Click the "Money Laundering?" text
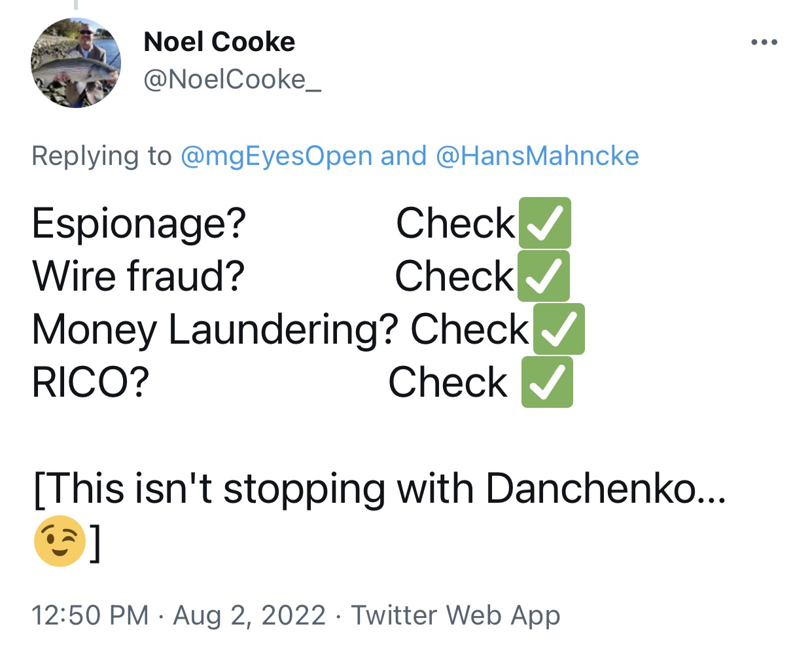Image resolution: width=812 pixels, height=654 pixels. point(215,329)
